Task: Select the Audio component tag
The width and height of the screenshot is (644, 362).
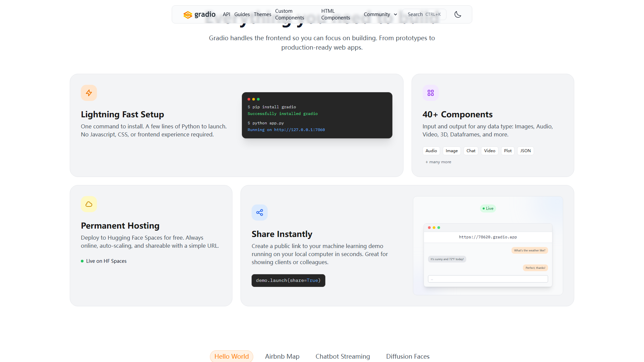Action: (431, 151)
